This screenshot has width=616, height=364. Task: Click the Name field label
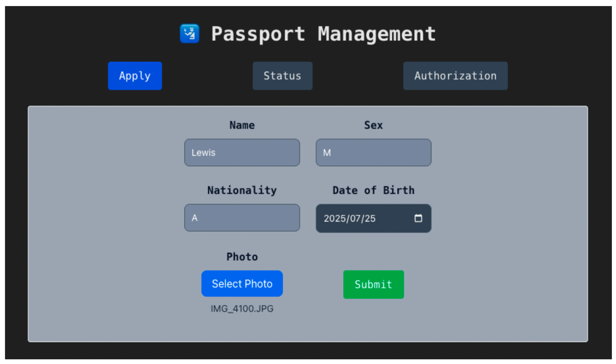coord(242,125)
